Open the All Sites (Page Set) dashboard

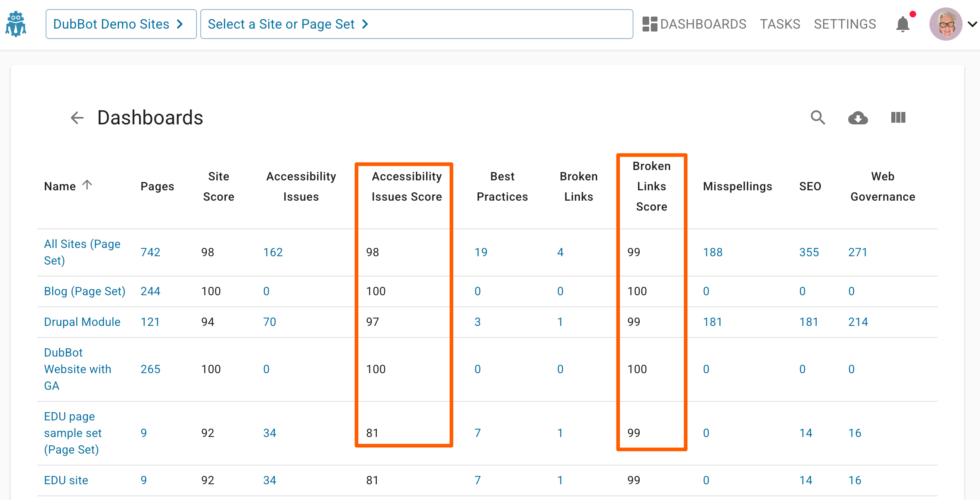(x=82, y=252)
